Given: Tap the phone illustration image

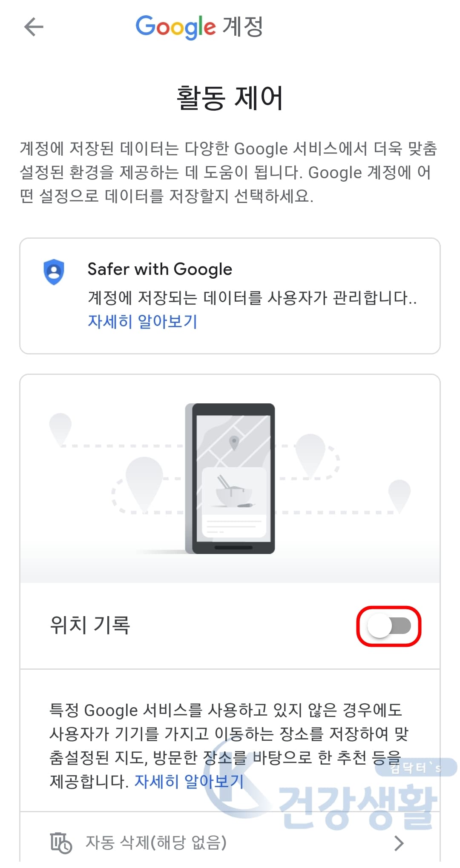Looking at the screenshot, I should (x=230, y=478).
